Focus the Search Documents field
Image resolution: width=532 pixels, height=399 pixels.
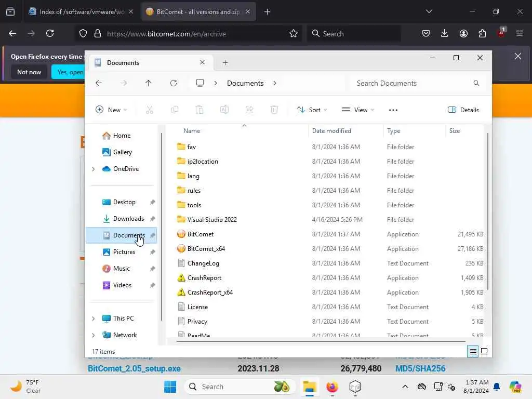pyautogui.click(x=412, y=83)
